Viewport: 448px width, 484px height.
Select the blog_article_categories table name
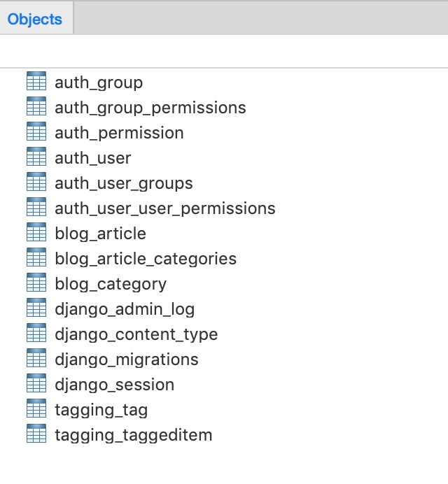(x=146, y=259)
